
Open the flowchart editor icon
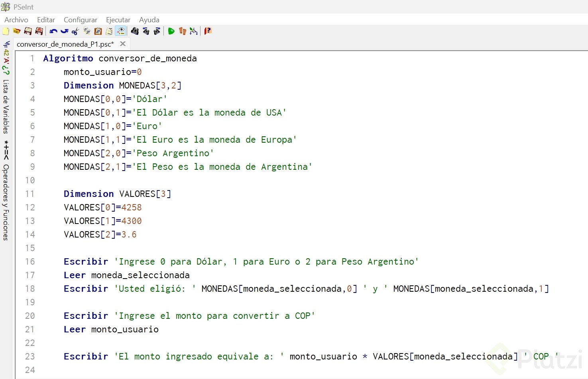[194, 31]
